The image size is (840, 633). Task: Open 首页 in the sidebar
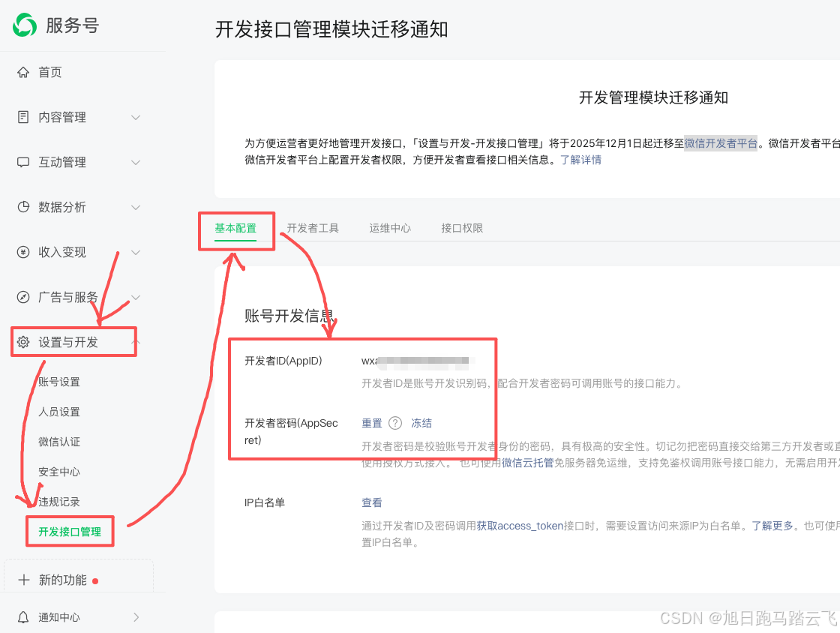49,72
